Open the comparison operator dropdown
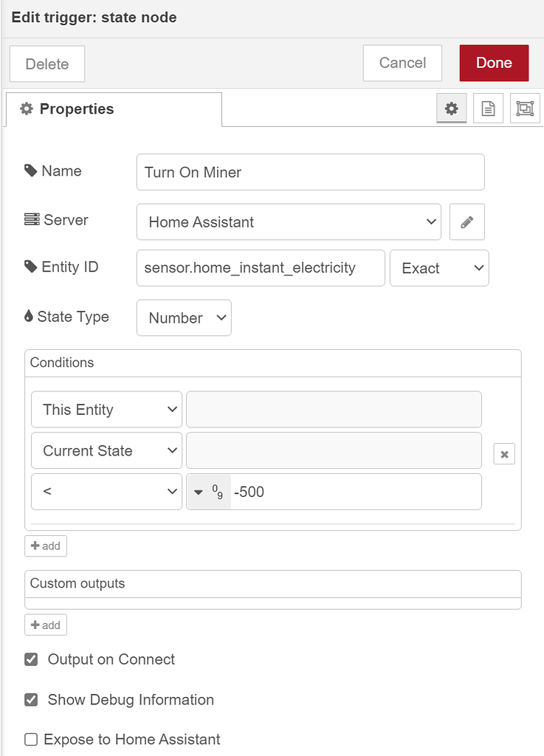 [106, 492]
